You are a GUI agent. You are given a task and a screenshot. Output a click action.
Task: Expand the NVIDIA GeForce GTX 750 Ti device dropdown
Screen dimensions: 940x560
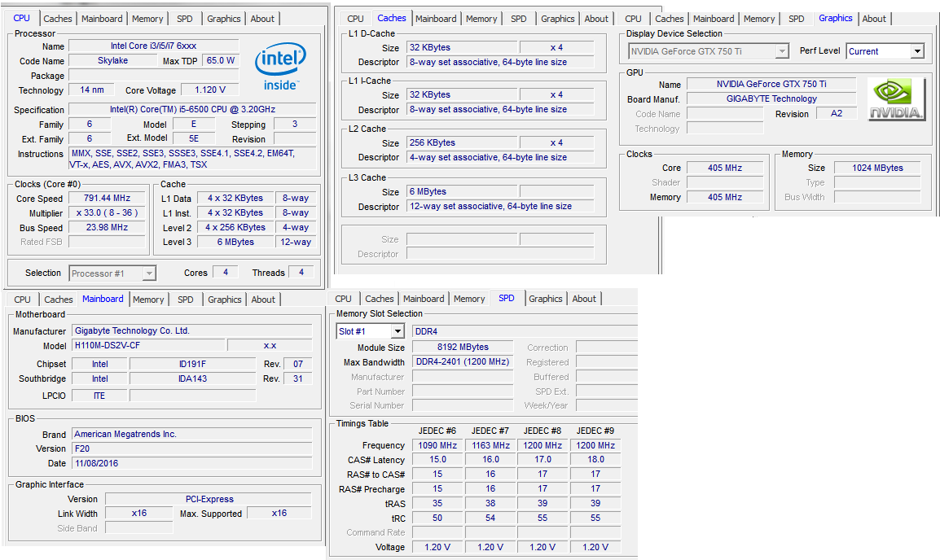tap(782, 51)
